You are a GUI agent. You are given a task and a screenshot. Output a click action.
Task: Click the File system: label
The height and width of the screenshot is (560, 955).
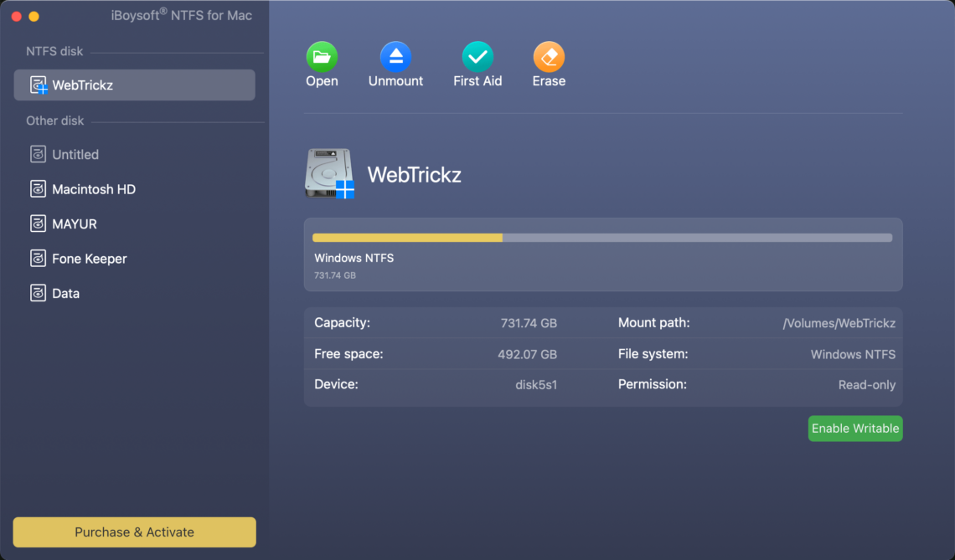[653, 353]
